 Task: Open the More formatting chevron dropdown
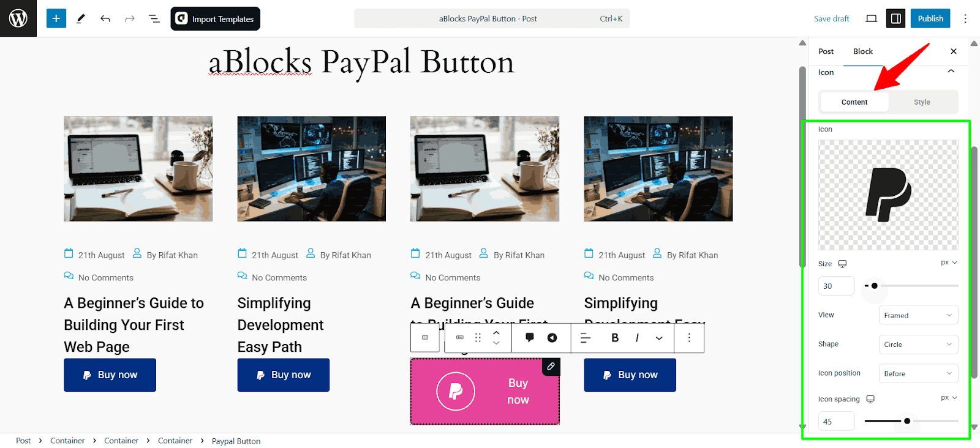pos(659,338)
